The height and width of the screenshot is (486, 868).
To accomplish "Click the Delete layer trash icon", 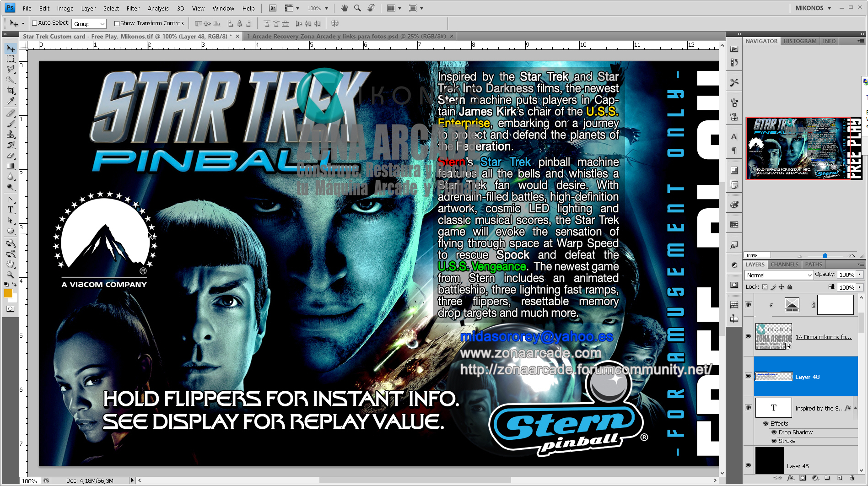I will click(x=852, y=478).
